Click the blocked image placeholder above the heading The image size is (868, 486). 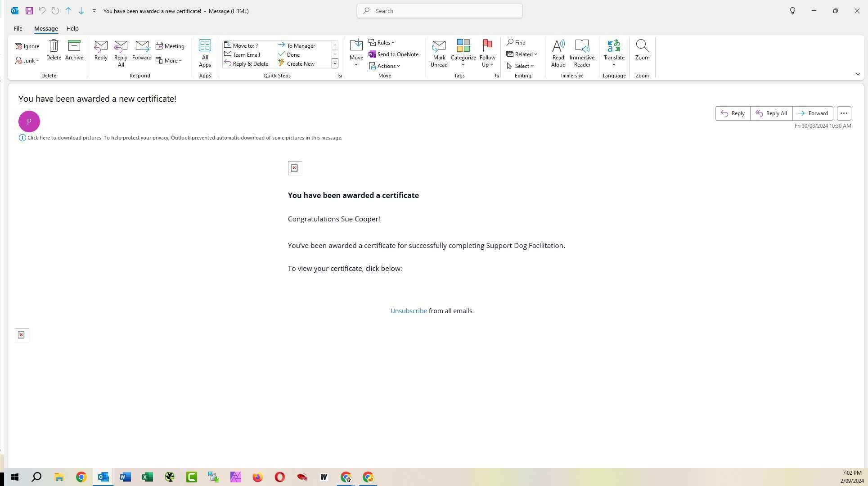click(x=295, y=168)
